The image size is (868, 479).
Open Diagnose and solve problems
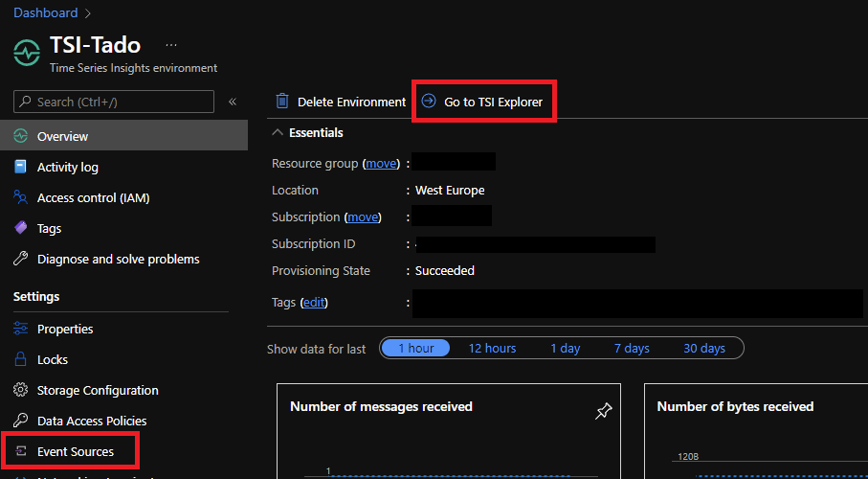click(118, 259)
